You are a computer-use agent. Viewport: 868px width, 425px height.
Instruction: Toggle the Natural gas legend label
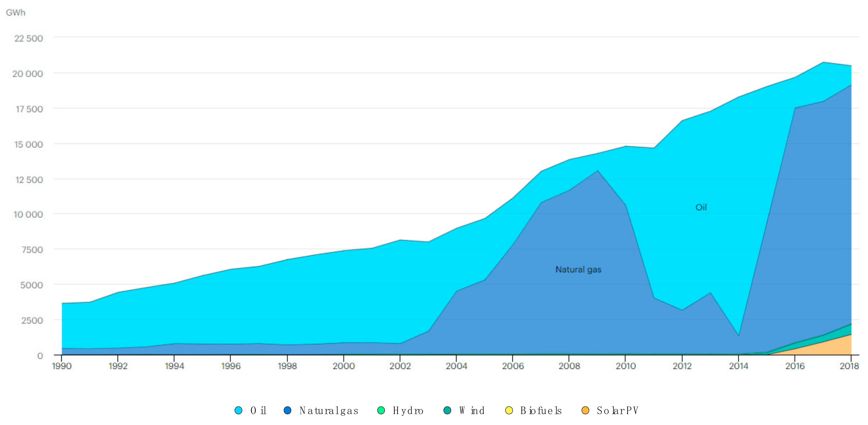[329, 410]
